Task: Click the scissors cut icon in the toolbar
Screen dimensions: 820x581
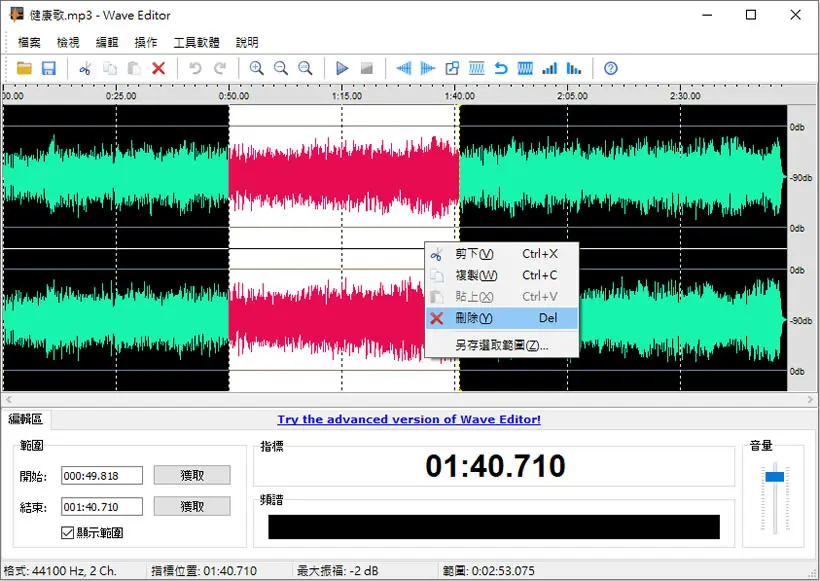Action: [85, 68]
